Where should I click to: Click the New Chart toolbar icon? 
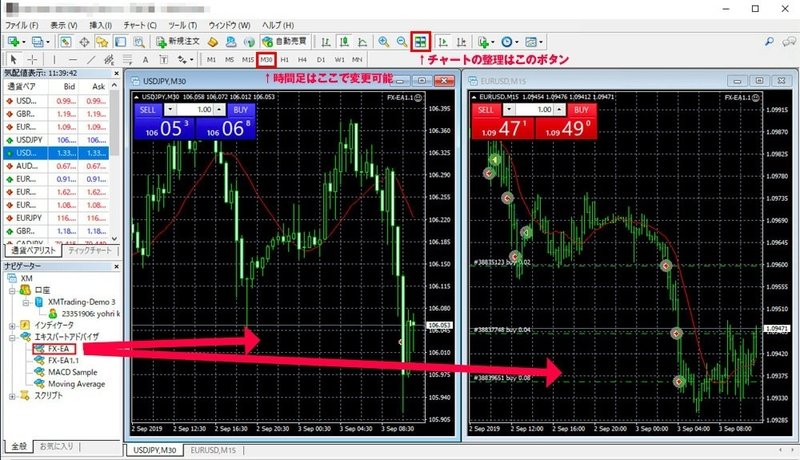point(14,42)
